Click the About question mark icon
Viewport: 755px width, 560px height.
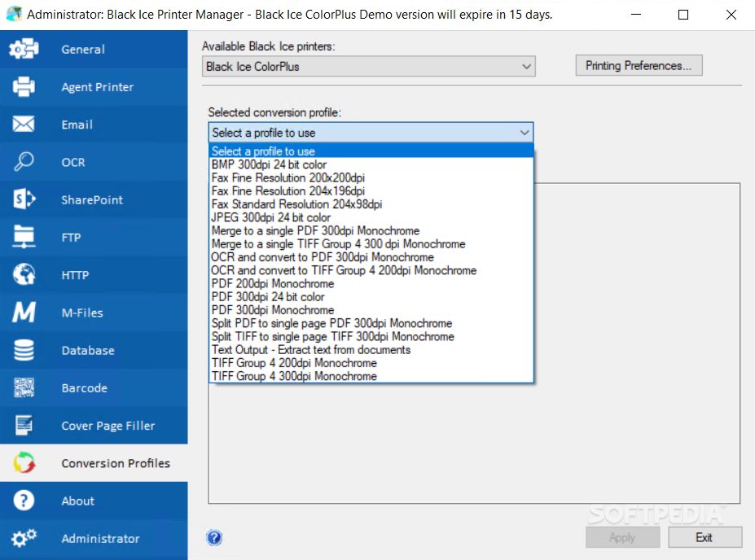coord(24,501)
